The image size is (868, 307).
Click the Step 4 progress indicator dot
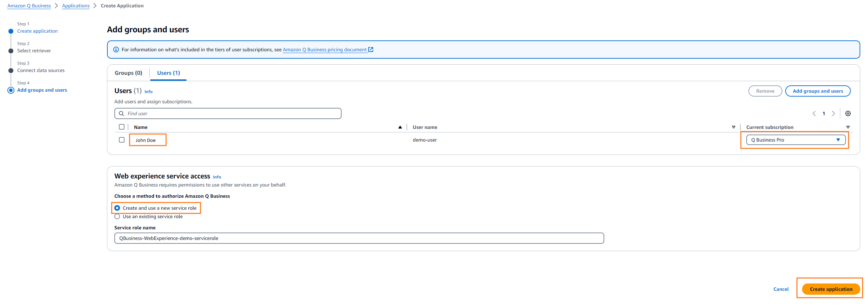tap(11, 90)
